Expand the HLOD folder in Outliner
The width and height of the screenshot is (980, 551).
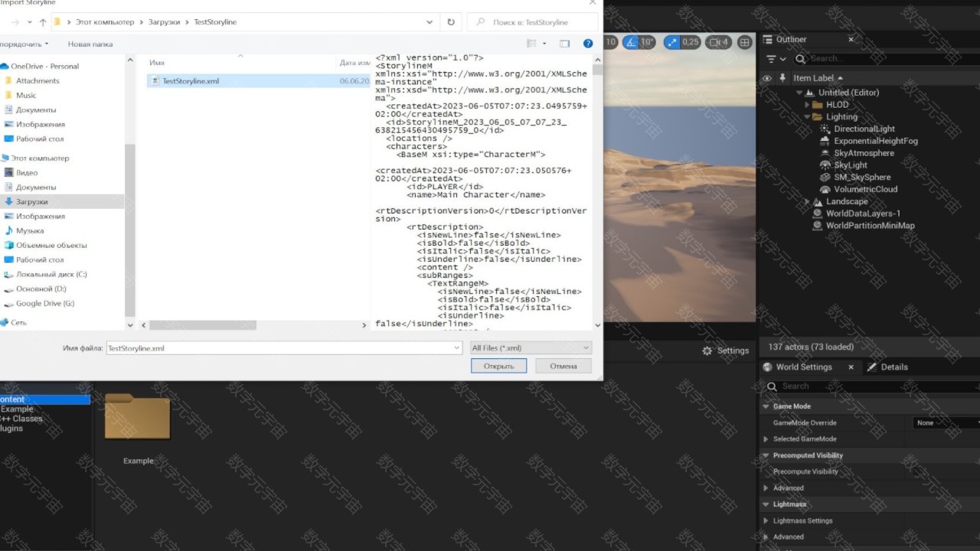point(807,105)
